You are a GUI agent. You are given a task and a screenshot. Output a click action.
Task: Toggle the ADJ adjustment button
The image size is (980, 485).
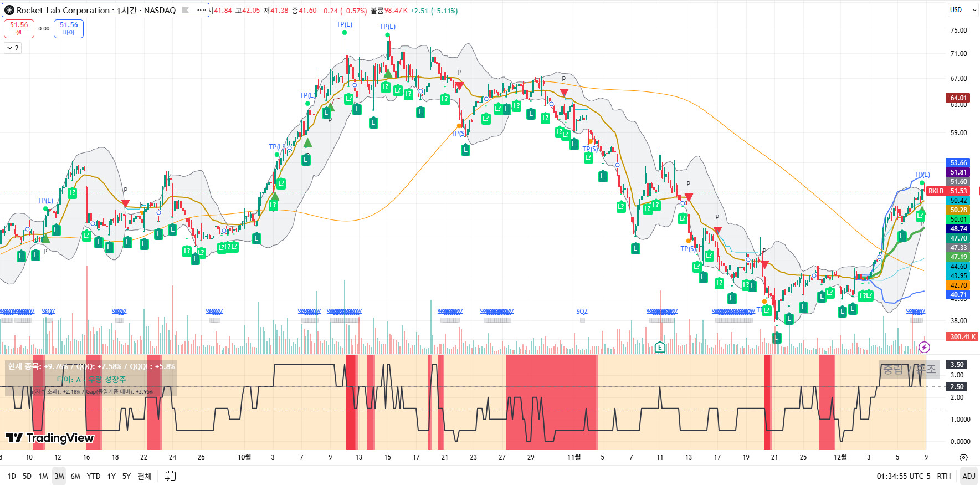[x=969, y=476]
